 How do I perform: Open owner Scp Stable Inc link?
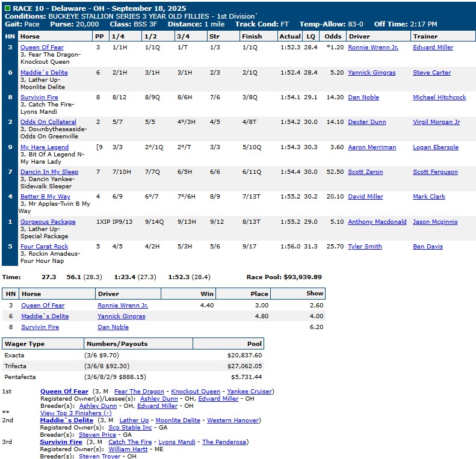(130, 428)
